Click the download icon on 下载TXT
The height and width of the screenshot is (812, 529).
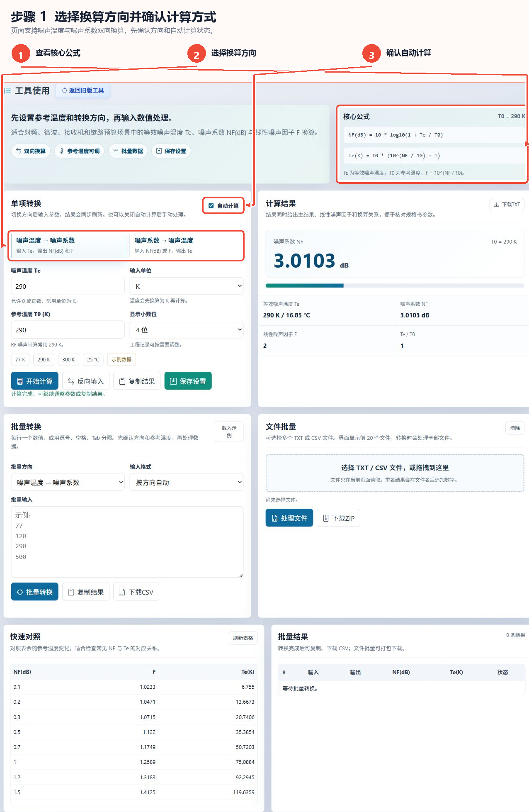[496, 205]
